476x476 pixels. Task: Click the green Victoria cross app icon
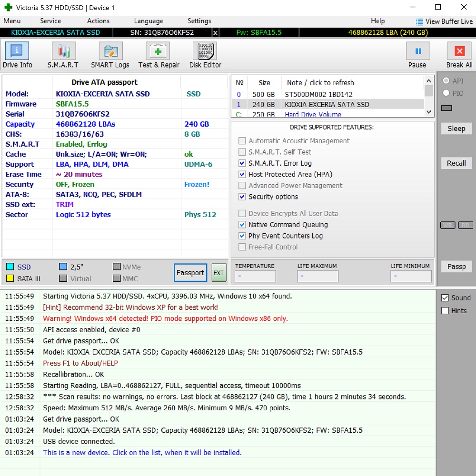(8, 7)
